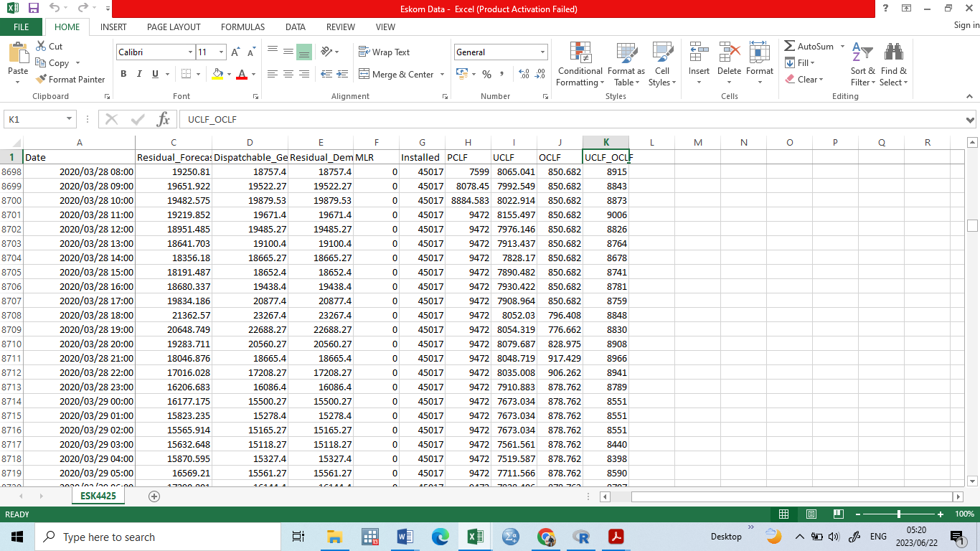Switch to the INSERT tab

[x=113, y=27]
